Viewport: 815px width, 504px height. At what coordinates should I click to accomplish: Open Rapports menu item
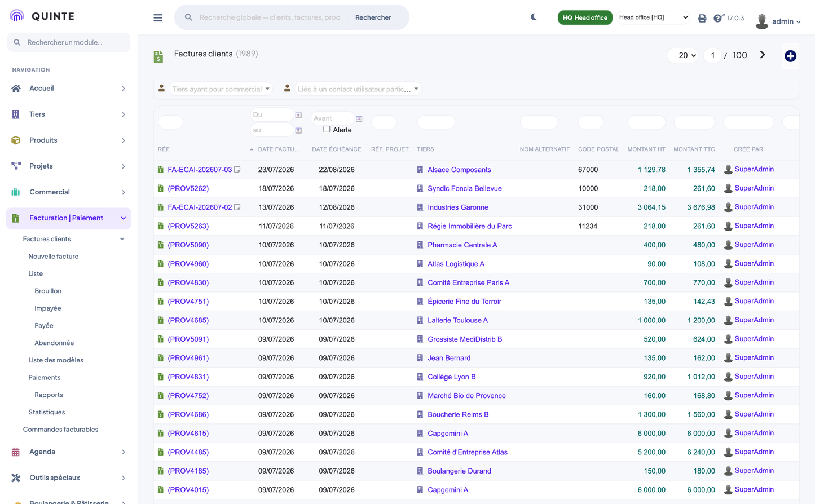pyautogui.click(x=49, y=395)
